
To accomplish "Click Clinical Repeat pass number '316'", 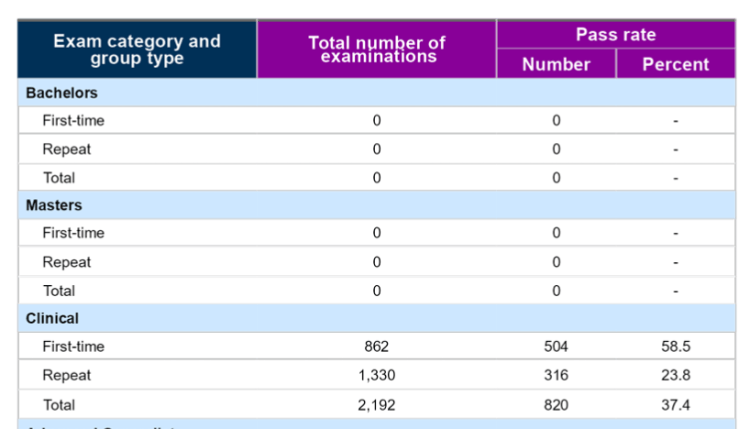I will click(x=556, y=375).
